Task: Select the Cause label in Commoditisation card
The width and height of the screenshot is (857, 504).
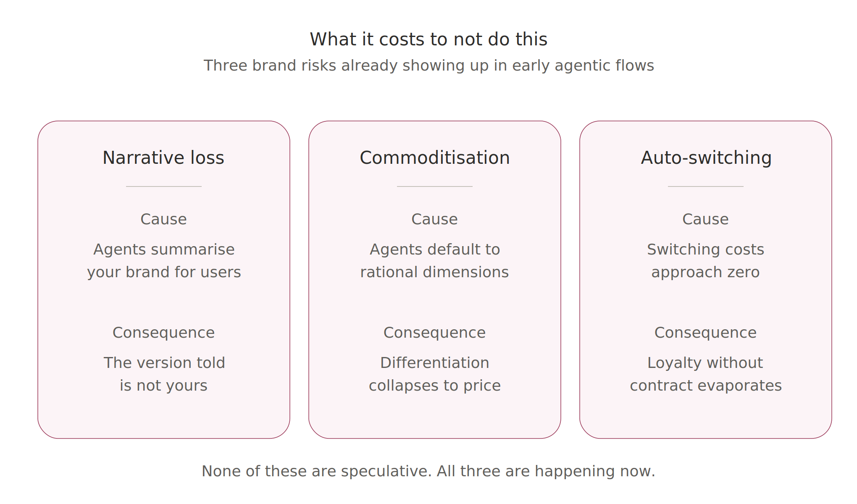Action: click(434, 219)
